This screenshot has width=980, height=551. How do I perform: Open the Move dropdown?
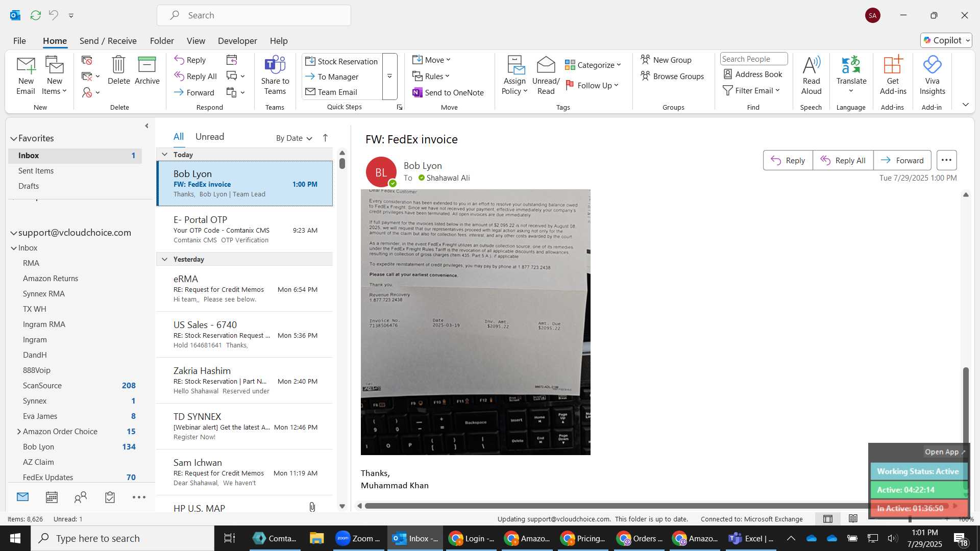(x=432, y=60)
